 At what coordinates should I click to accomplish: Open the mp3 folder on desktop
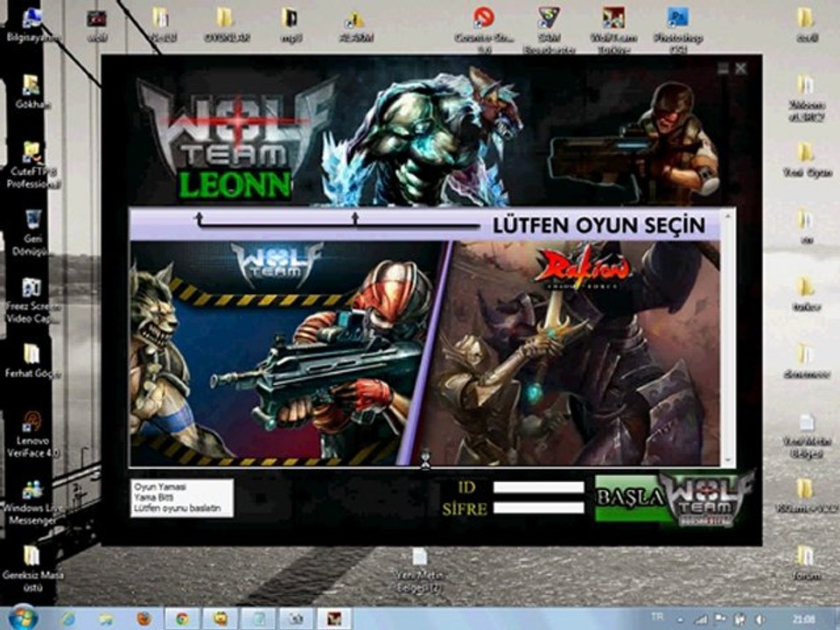pos(290,24)
